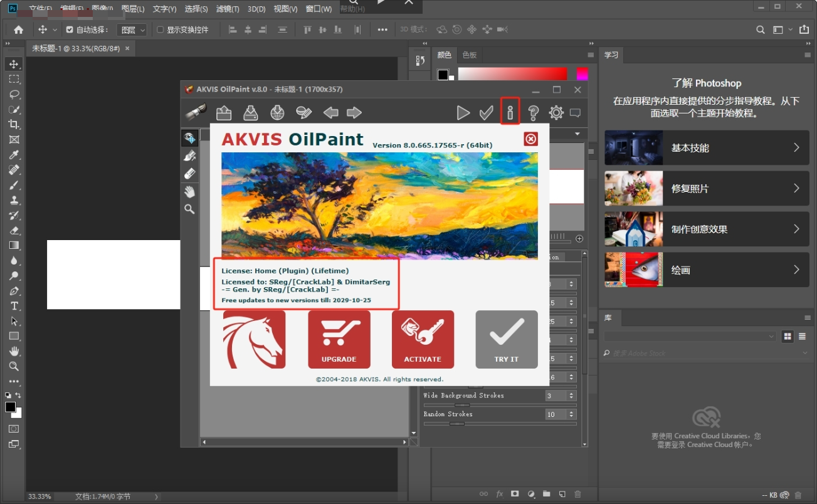Click AKVIS redo right arrow

354,113
